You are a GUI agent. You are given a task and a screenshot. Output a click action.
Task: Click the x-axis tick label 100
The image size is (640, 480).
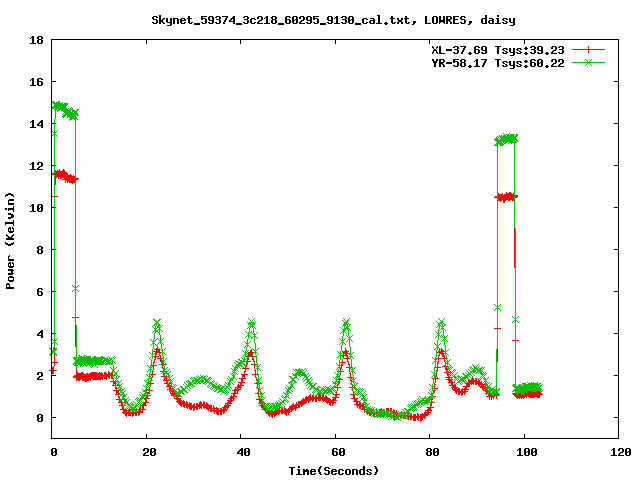(527, 452)
